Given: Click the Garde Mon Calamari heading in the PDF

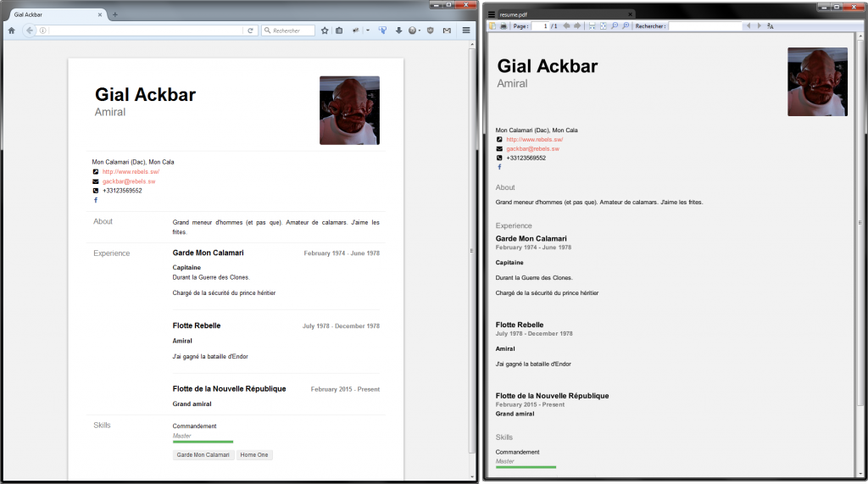Looking at the screenshot, I should pos(531,238).
